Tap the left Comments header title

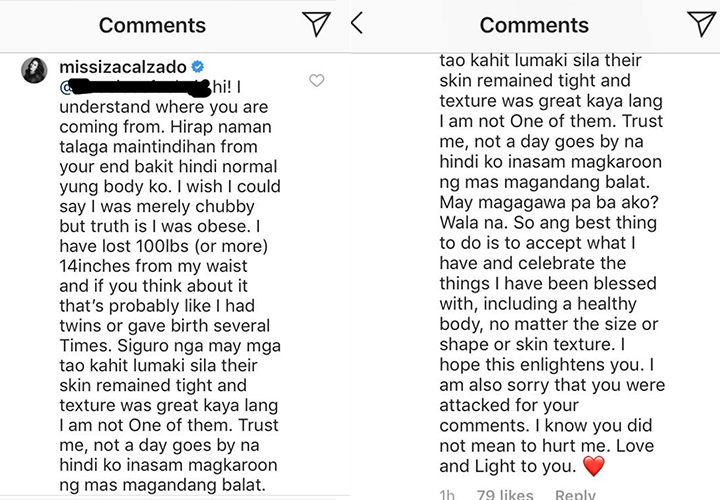point(152,25)
